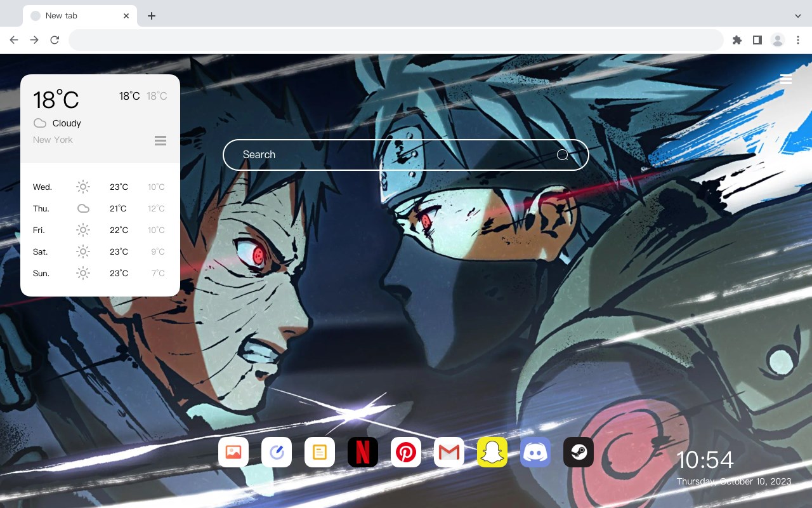Image resolution: width=812 pixels, height=508 pixels.
Task: Select the New tab tab
Action: pyautogui.click(x=80, y=16)
